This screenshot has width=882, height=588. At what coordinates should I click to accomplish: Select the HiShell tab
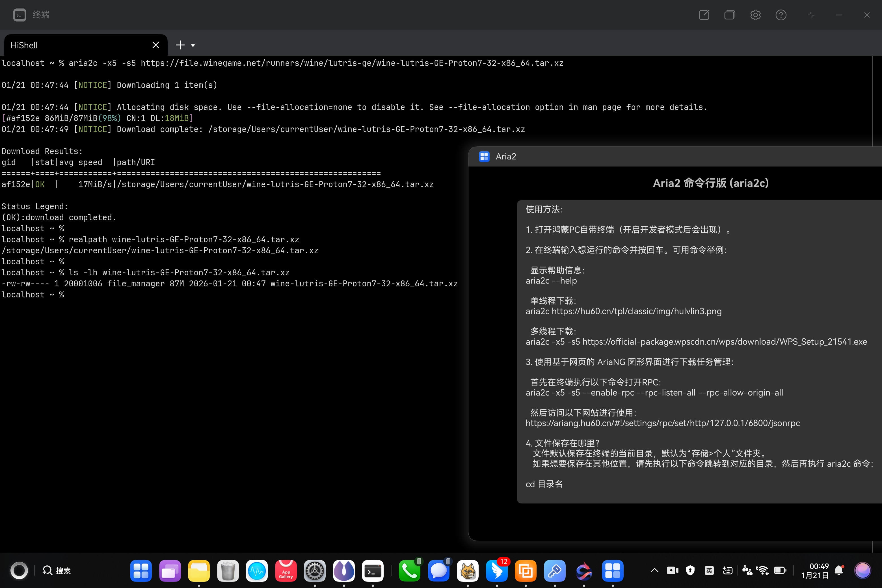click(x=85, y=45)
